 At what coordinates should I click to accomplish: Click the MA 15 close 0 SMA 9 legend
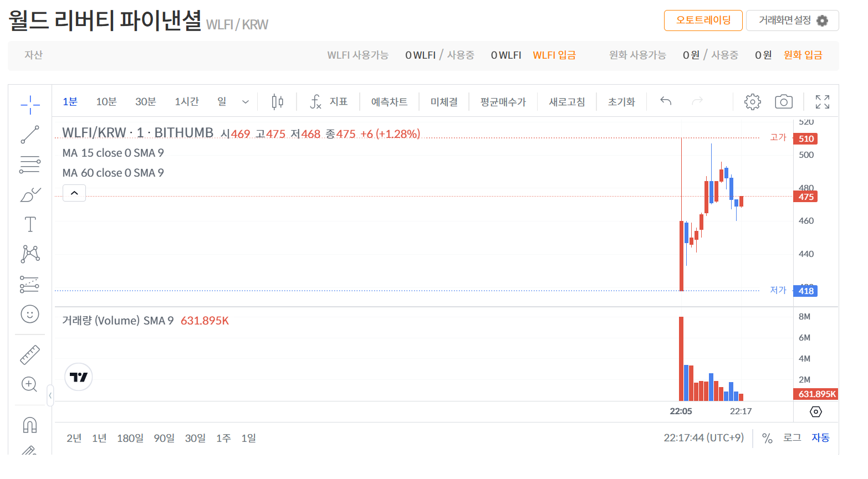click(113, 153)
